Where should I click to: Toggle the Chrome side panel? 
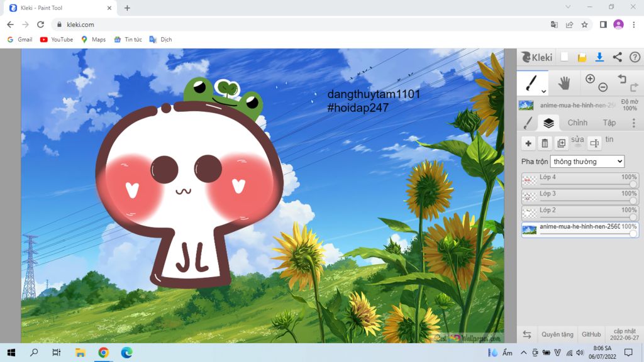click(x=603, y=25)
